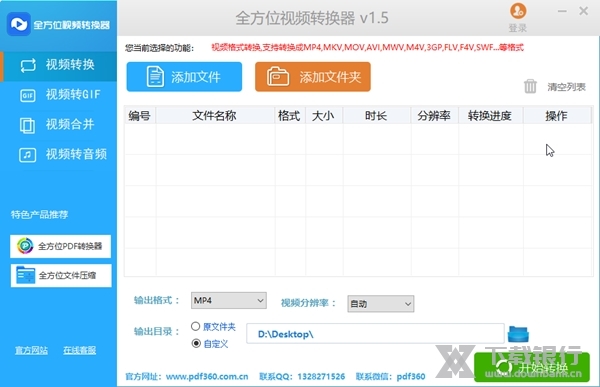Click the 分辨率 column header
Viewport: 600px width, 387px height.
tap(434, 116)
